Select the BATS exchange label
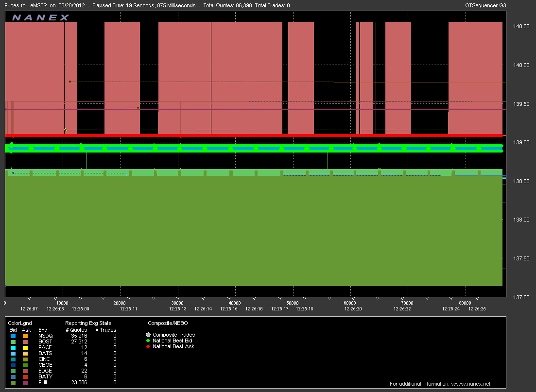 pyautogui.click(x=45, y=353)
